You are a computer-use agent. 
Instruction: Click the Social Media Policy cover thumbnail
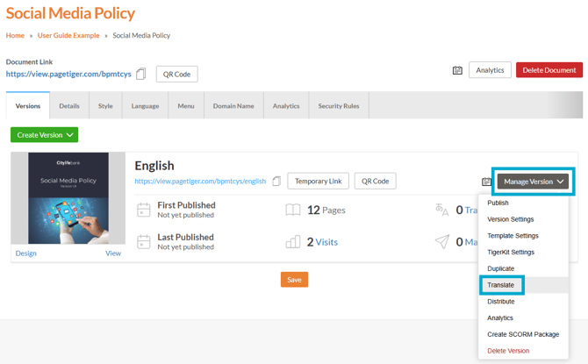pyautogui.click(x=68, y=198)
